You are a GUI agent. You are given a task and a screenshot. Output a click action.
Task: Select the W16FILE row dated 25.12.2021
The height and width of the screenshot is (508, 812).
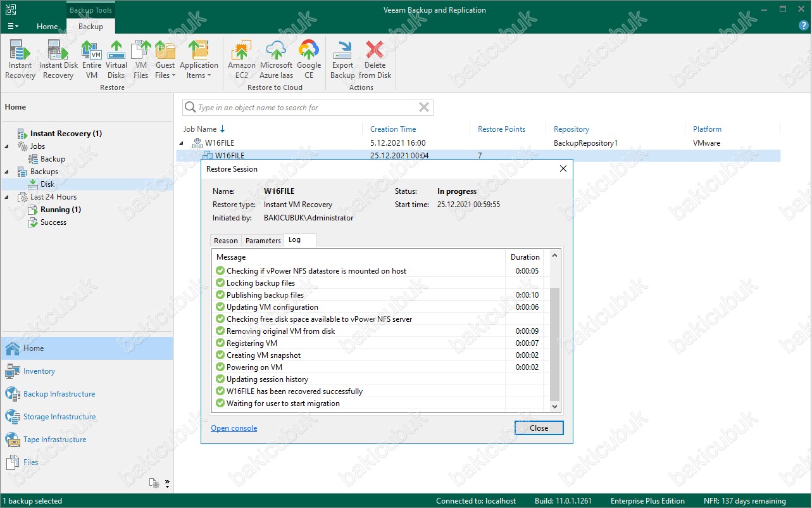tap(478, 155)
